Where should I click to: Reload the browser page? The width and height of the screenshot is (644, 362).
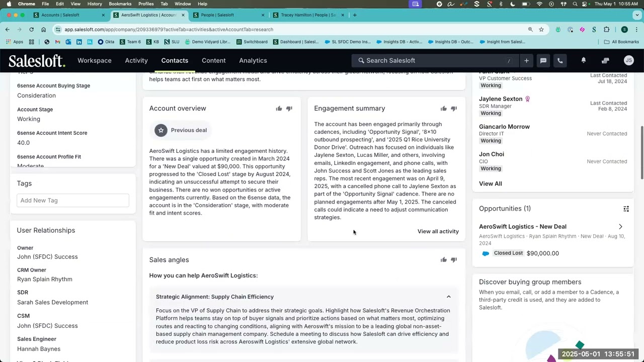click(31, 29)
